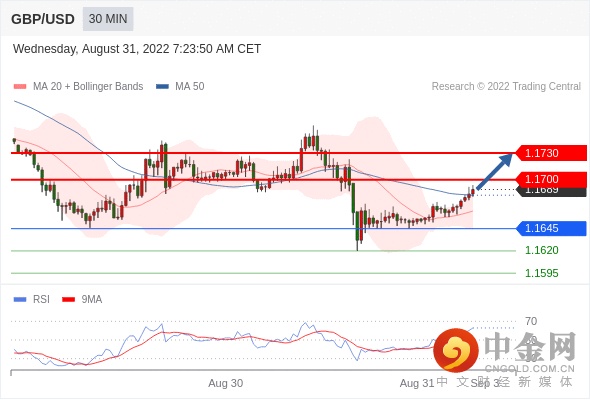Select the GBP/USD pair title
The image size is (590, 400).
point(43,19)
